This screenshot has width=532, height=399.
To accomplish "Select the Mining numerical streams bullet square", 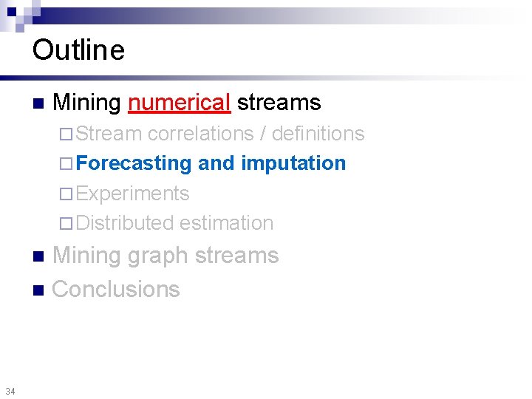I will 38,103.
